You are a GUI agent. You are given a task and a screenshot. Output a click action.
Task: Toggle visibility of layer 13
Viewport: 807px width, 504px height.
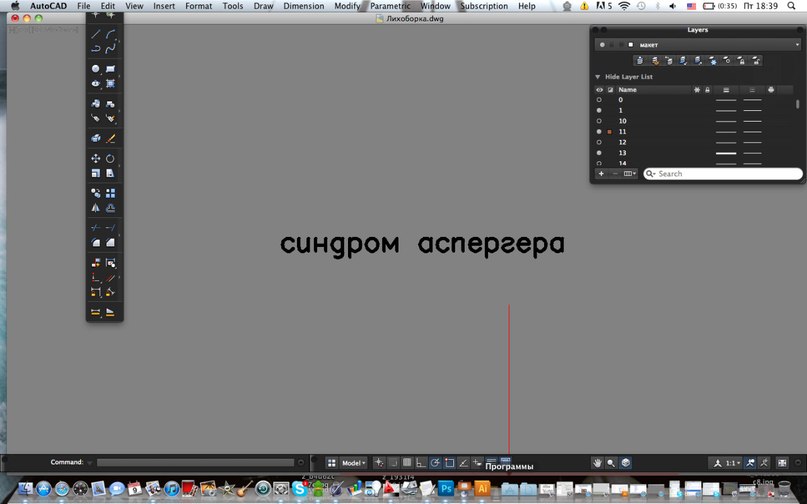click(x=599, y=153)
